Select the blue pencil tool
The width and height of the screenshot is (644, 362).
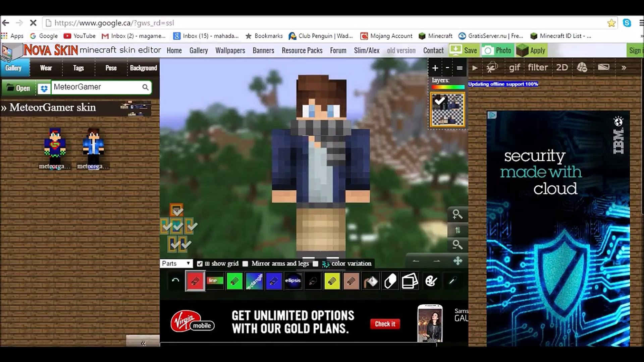pos(273,281)
